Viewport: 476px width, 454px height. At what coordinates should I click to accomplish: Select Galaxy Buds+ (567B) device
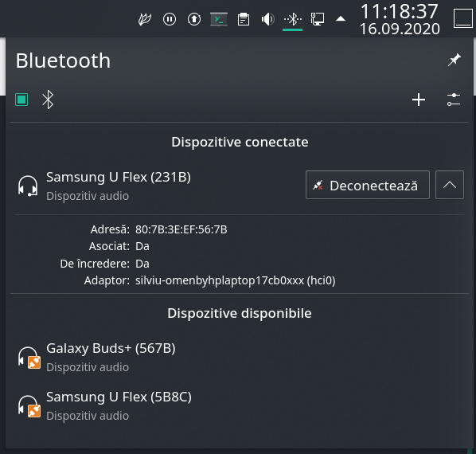pyautogui.click(x=240, y=357)
